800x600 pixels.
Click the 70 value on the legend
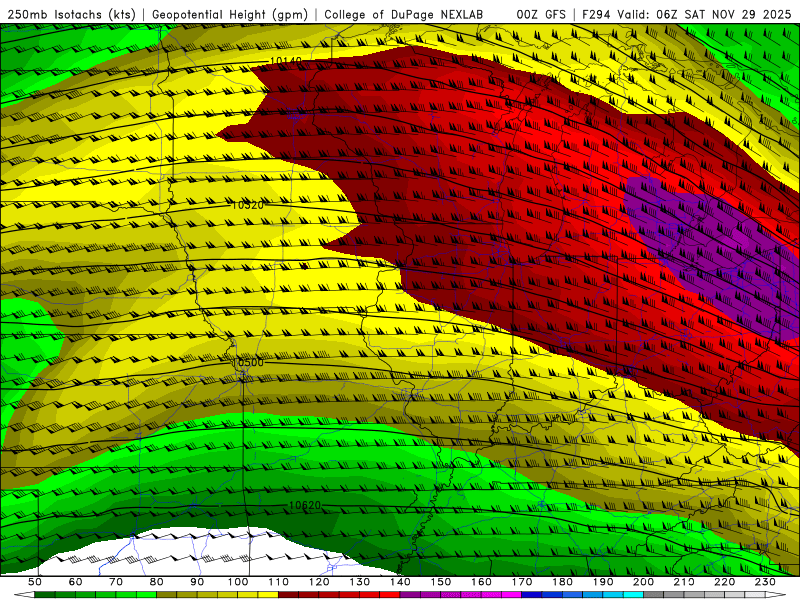[116, 582]
